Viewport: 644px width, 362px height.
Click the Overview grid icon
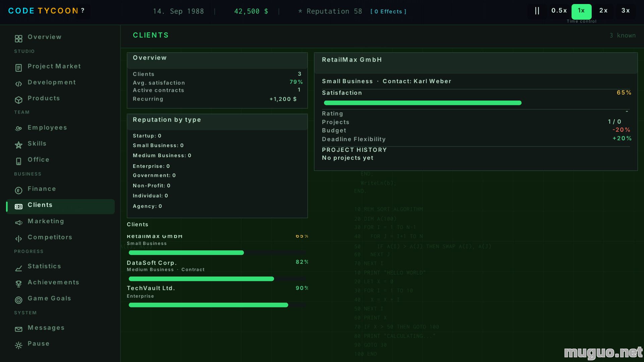point(18,39)
